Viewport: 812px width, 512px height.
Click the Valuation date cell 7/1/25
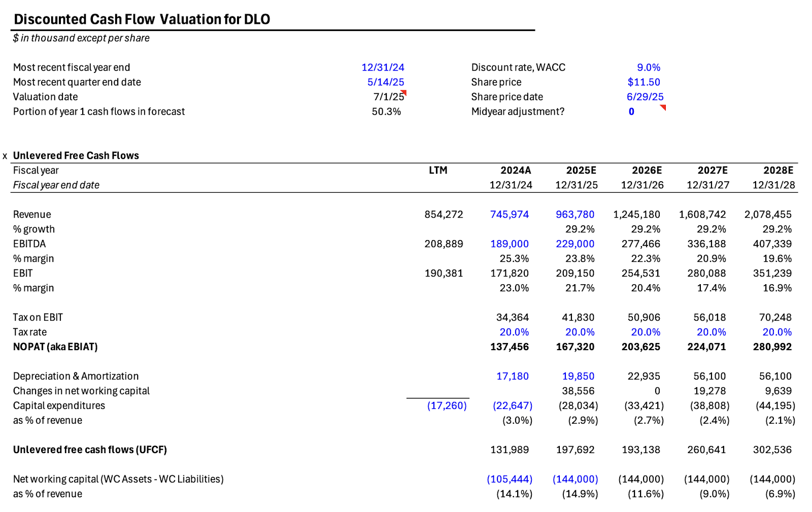388,96
